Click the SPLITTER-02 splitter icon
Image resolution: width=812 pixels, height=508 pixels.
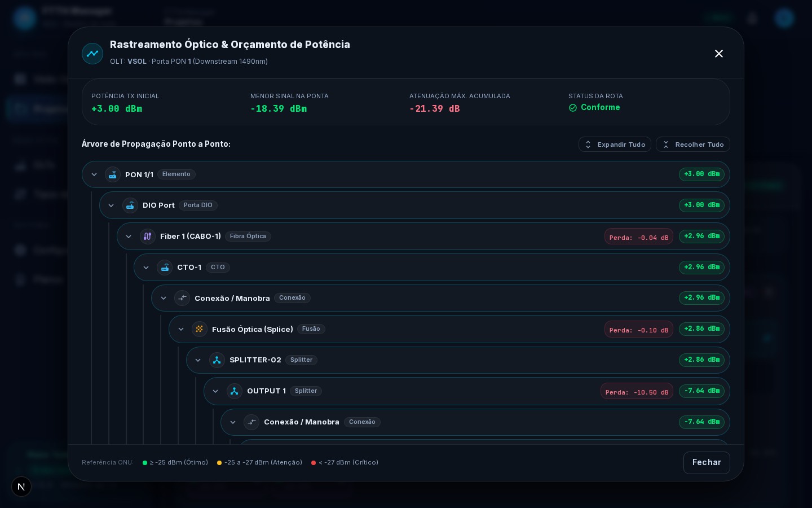click(x=217, y=360)
